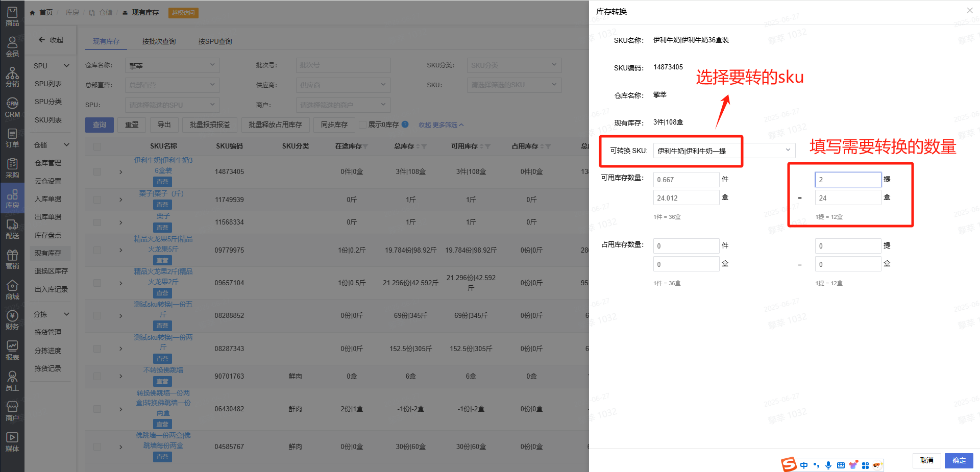The height and width of the screenshot is (472, 980).
Task: Switch to the 按SPU查询 tab
Action: [x=215, y=41]
